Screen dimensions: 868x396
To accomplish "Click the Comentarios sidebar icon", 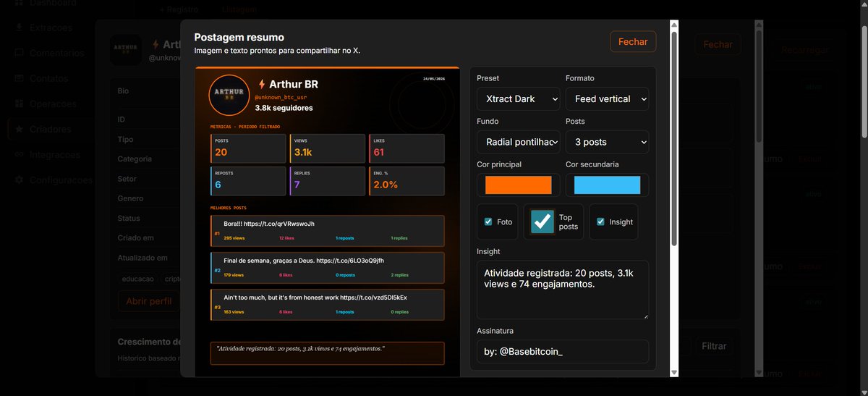I will click(19, 53).
